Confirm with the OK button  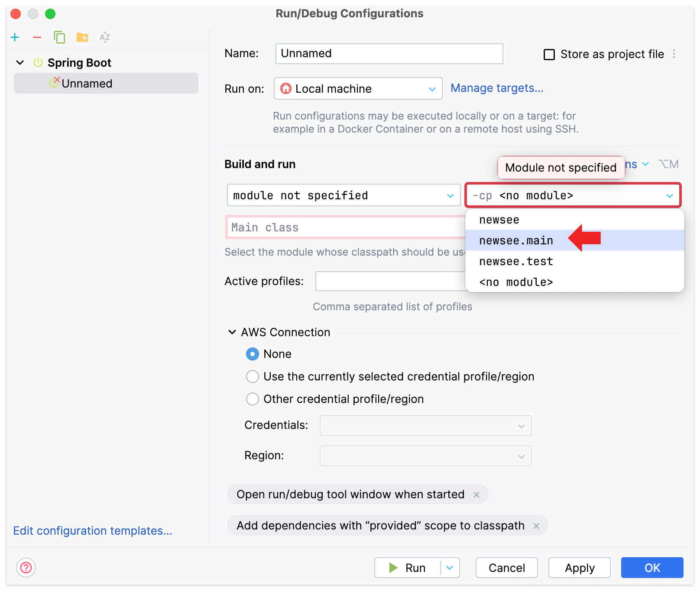point(652,568)
